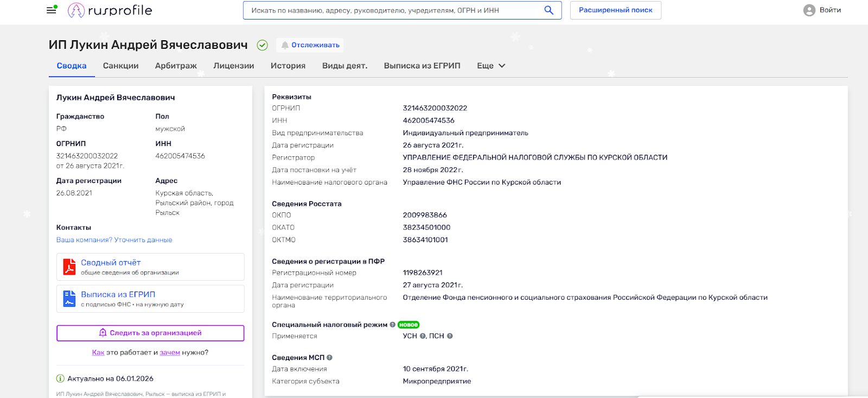This screenshot has height=398, width=868.
Task: Click help icon next to УСН
Action: tap(423, 336)
